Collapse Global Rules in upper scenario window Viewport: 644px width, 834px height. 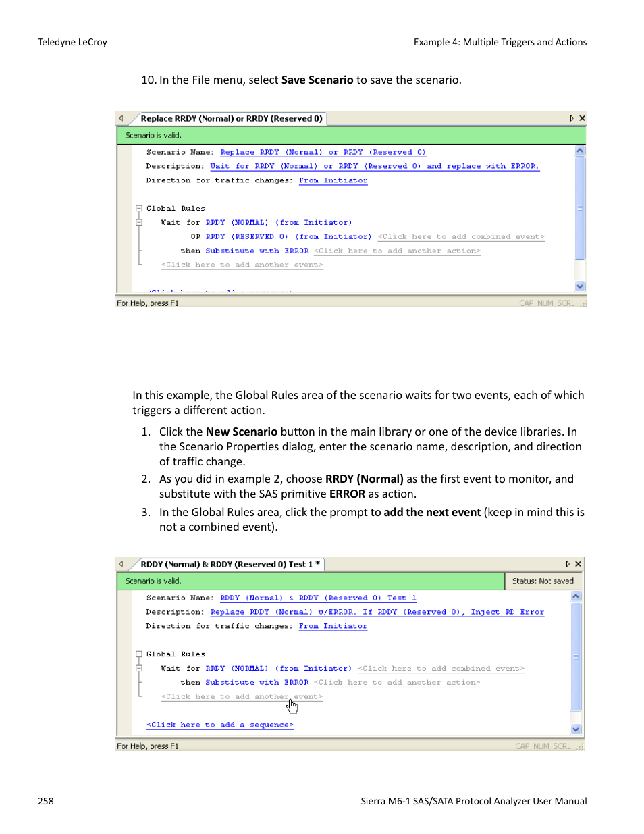click(x=138, y=209)
